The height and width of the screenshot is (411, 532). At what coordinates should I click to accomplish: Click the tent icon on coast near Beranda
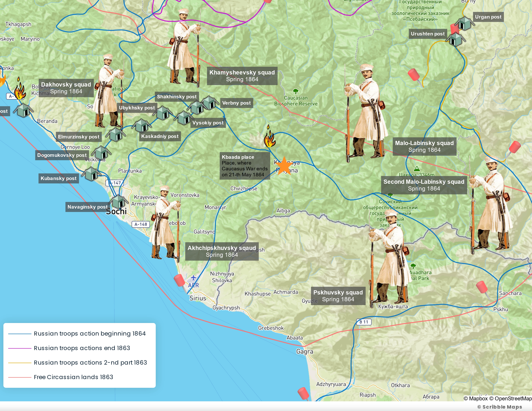tap(23, 110)
